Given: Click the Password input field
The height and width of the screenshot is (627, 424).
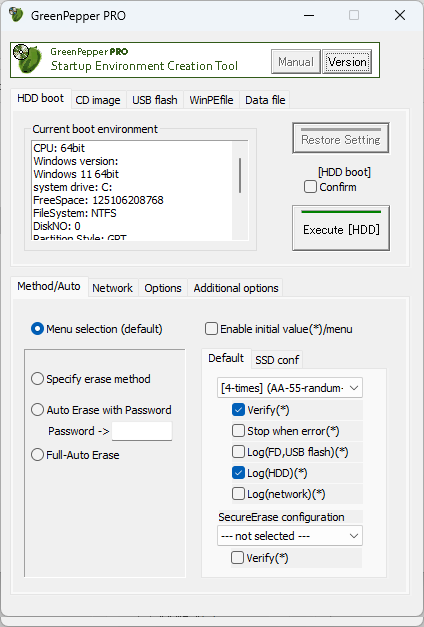Looking at the screenshot, I should (142, 431).
